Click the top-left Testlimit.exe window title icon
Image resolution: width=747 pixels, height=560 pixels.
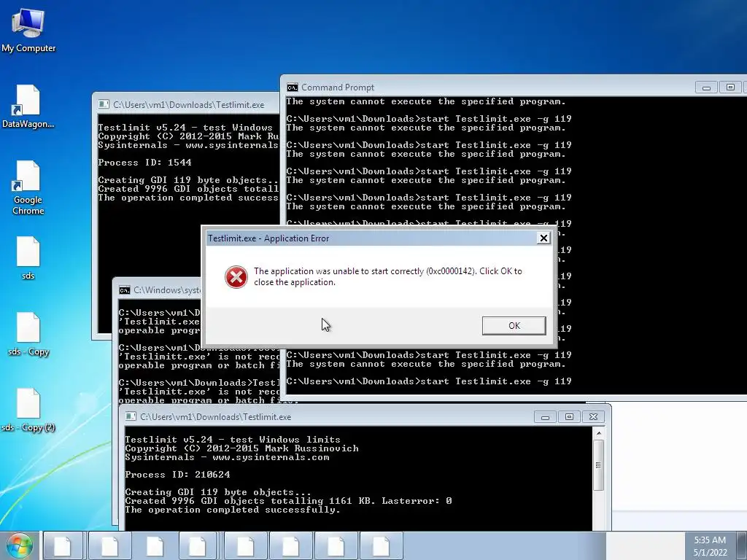tap(104, 104)
